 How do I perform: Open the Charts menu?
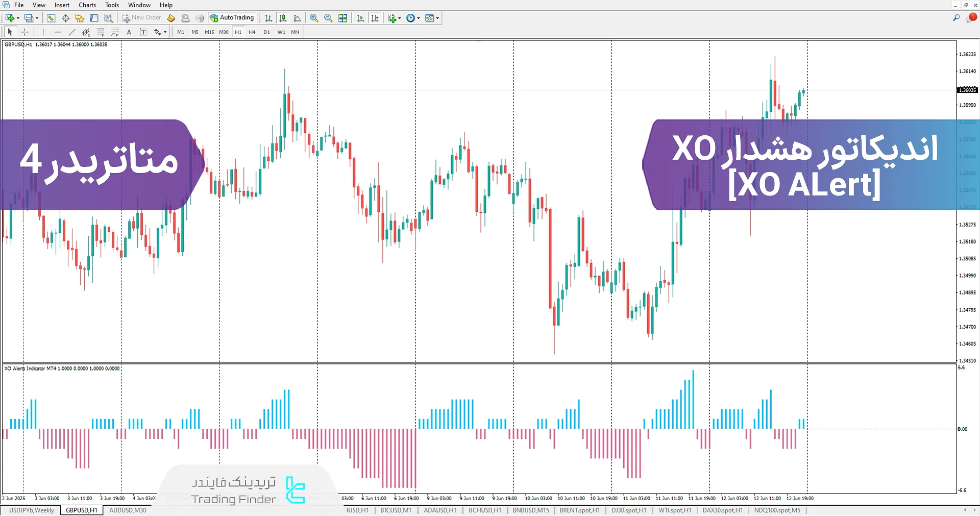point(87,5)
